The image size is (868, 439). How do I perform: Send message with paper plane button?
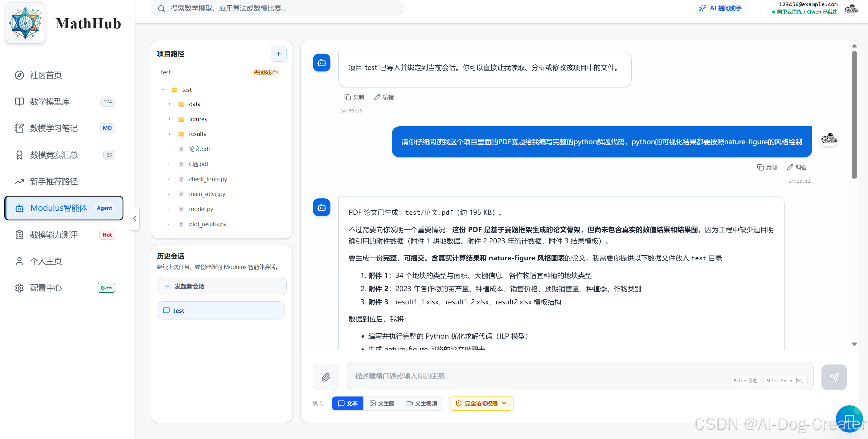[x=834, y=377]
